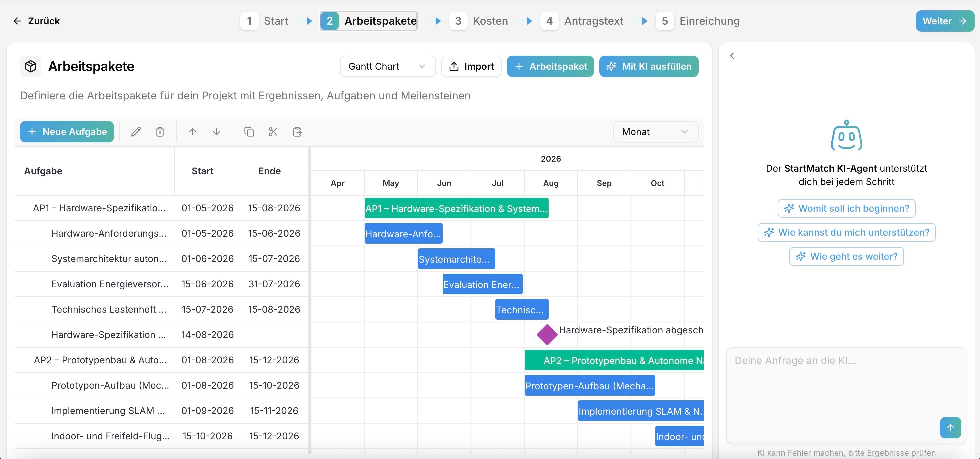Image resolution: width=980 pixels, height=459 pixels.
Task: Add a new Arbeitspaket
Action: [x=550, y=66]
